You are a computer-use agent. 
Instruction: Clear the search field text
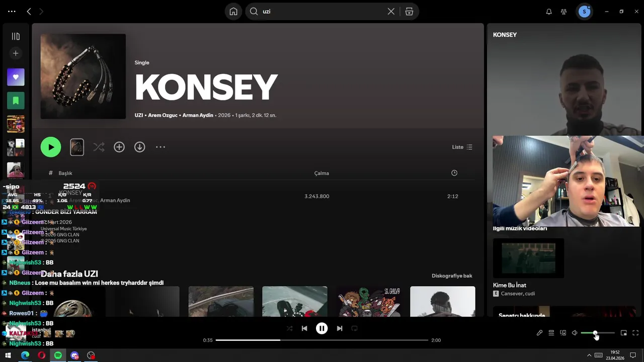pos(391,12)
